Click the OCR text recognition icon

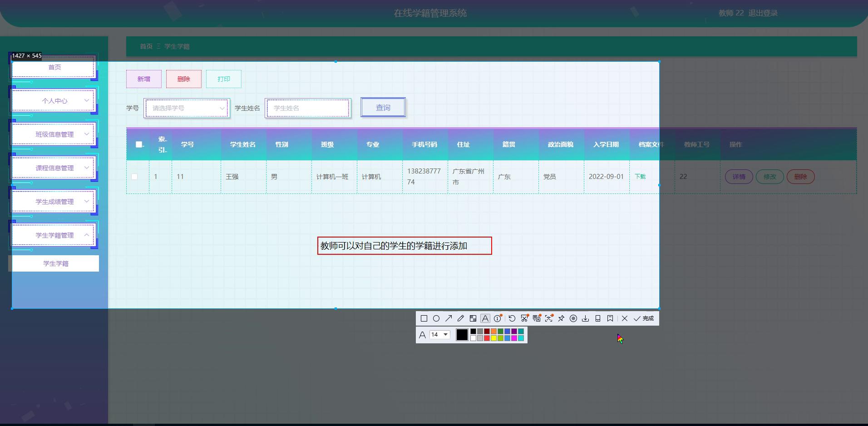[549, 318]
